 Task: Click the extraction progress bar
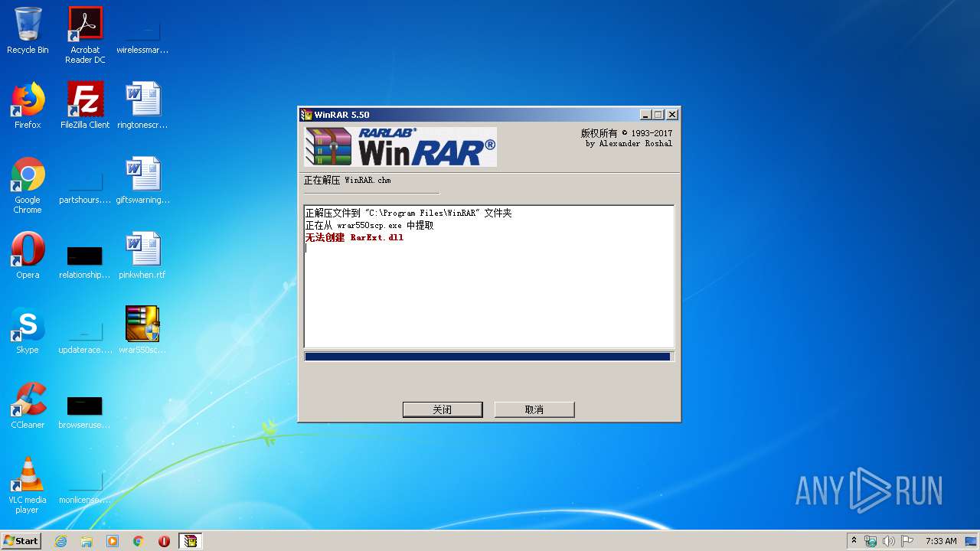[x=488, y=357]
